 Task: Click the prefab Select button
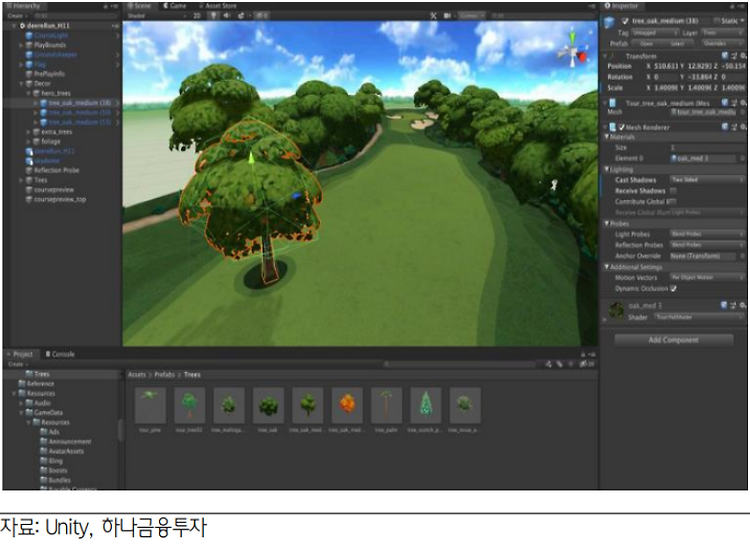coord(677,44)
